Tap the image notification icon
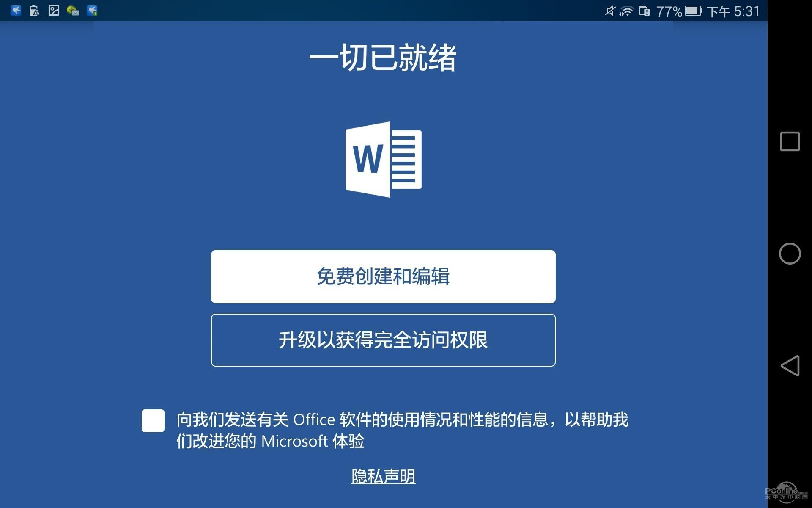Viewport: 812px width, 508px height. click(x=54, y=10)
